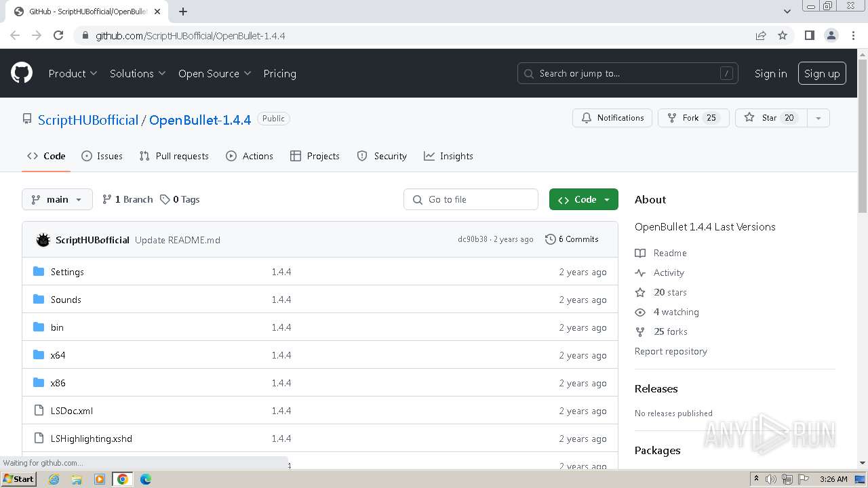Viewport: 868px width, 488px height.
Task: Open the GitHub home logo
Action: (x=22, y=73)
